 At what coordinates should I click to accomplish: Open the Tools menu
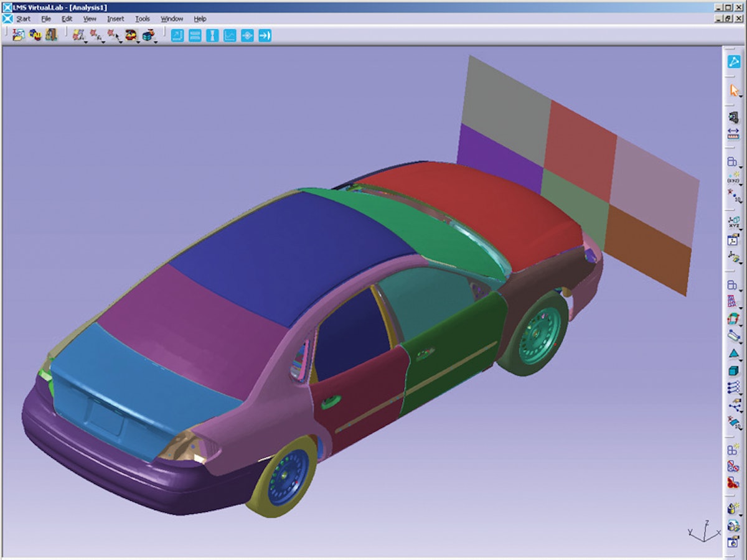point(143,19)
